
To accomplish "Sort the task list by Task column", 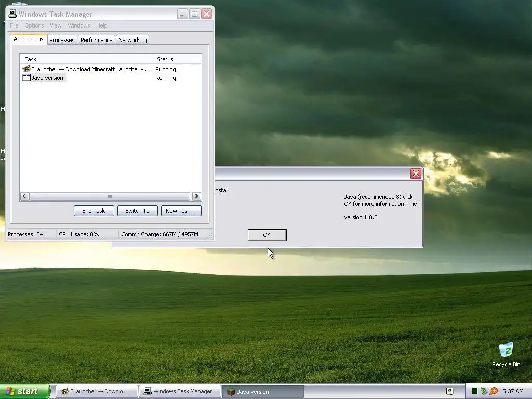I will [86, 59].
